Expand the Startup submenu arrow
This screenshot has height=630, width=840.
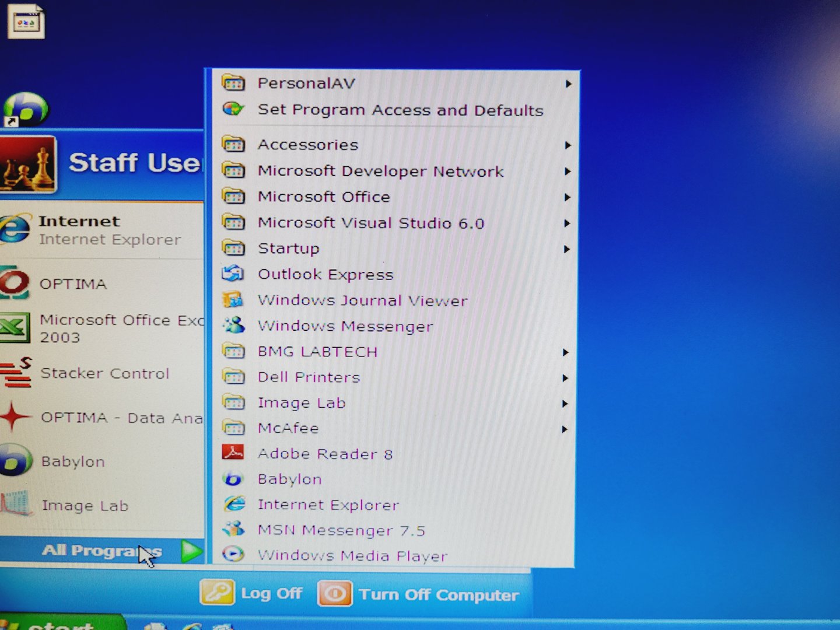(x=566, y=249)
